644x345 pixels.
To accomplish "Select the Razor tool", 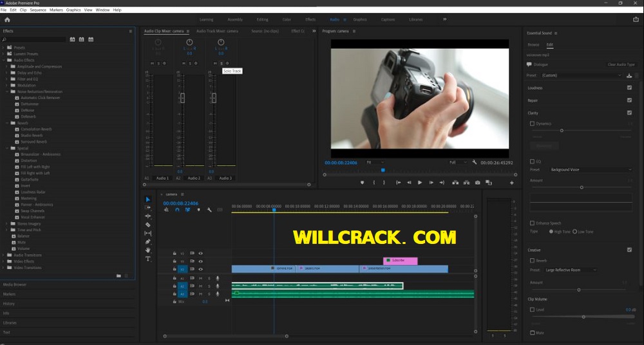I will pyautogui.click(x=148, y=225).
